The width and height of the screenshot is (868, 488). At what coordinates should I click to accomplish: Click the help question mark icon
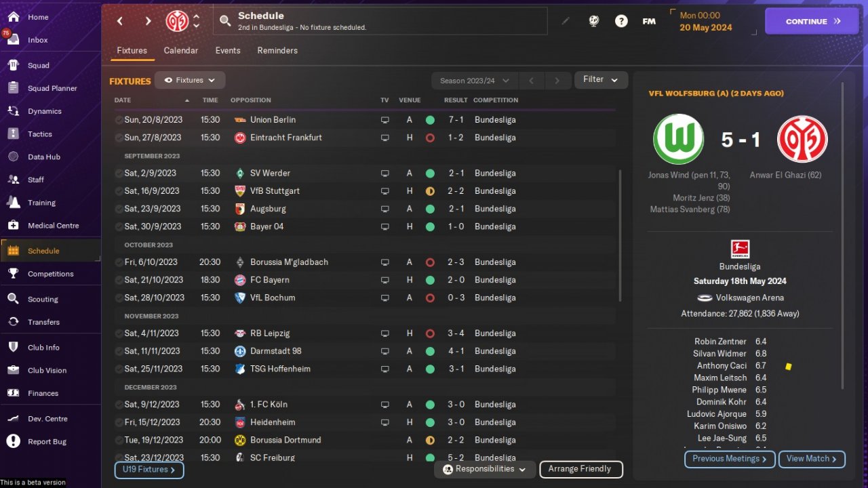click(x=621, y=21)
